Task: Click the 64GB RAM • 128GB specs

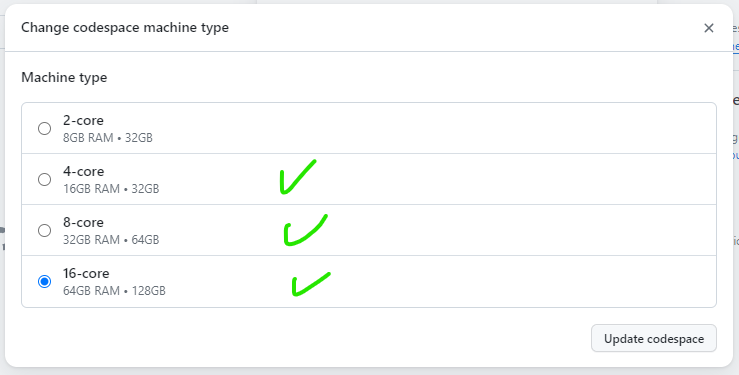Action: pos(115,291)
